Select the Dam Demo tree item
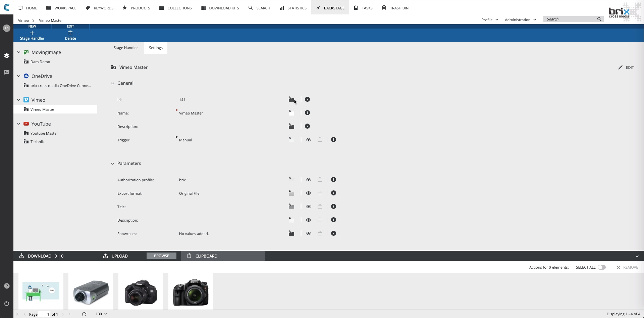The height and width of the screenshot is (318, 644). point(40,62)
